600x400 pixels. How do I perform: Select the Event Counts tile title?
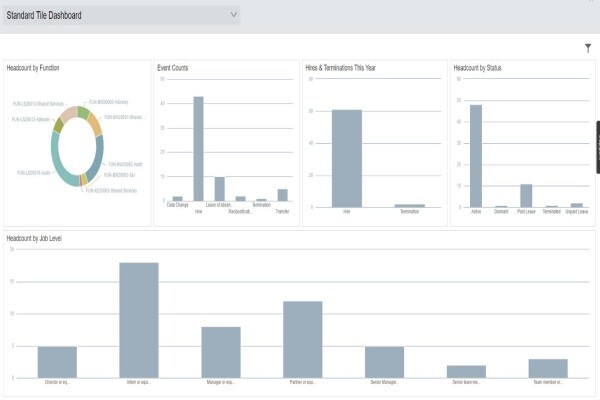(173, 68)
